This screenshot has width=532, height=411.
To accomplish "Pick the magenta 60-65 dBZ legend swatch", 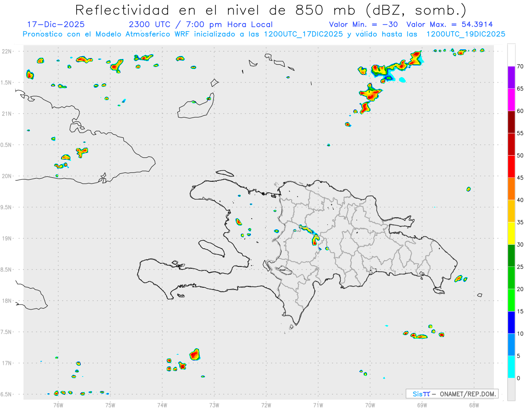I will 511,100.
